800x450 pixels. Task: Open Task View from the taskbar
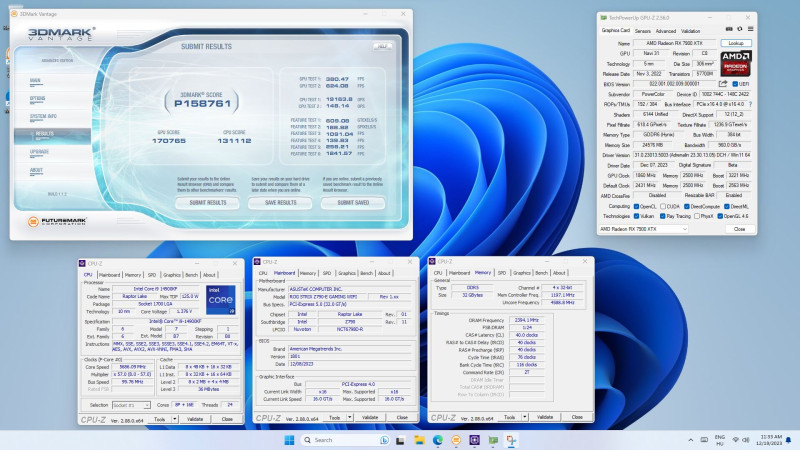tap(401, 440)
